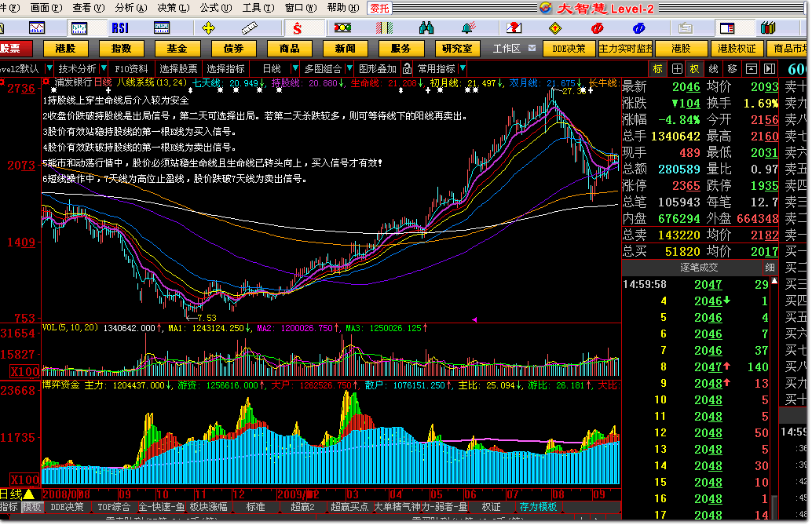The height and width of the screenshot is (525, 812).
Task: Click the DDE决策 button in workspace bar
Action: coord(569,49)
